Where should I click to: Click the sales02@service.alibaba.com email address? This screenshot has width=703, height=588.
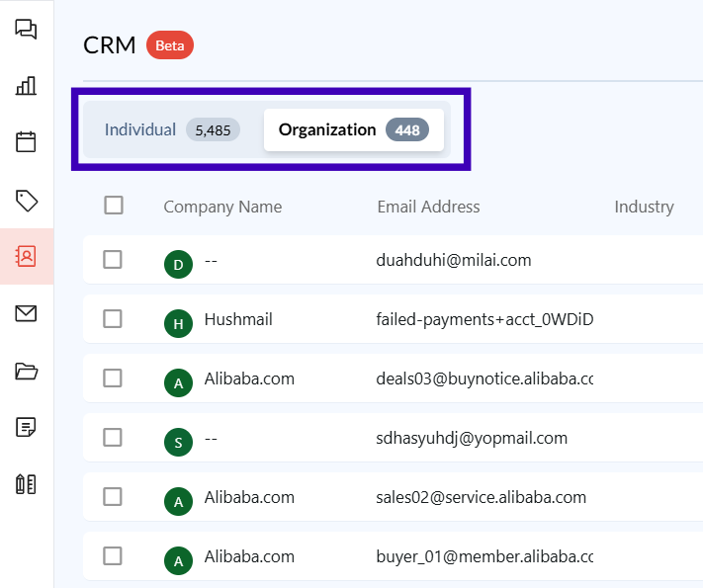482,498
